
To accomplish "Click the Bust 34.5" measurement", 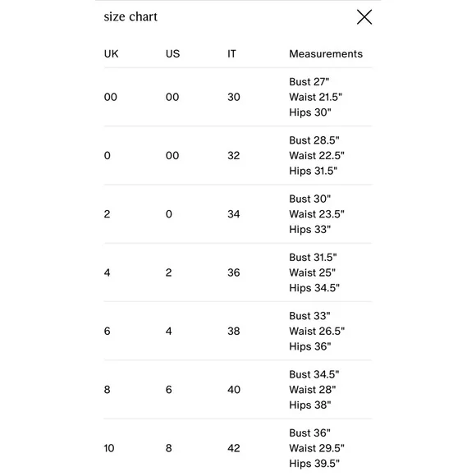I will [314, 374].
